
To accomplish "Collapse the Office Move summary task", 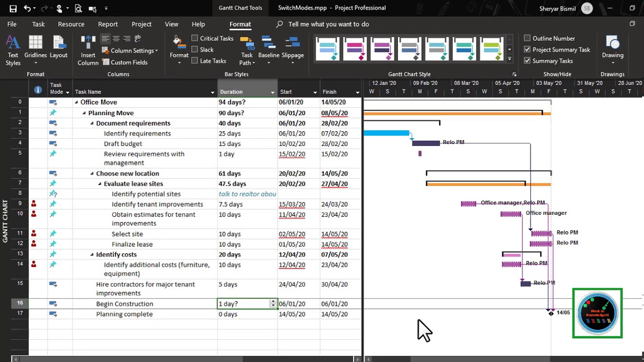I will (76, 103).
